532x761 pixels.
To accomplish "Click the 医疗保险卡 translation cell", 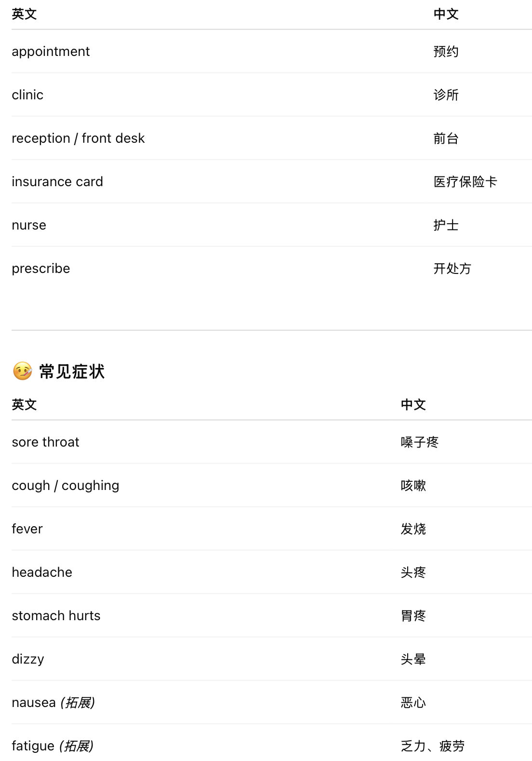I will pyautogui.click(x=465, y=182).
